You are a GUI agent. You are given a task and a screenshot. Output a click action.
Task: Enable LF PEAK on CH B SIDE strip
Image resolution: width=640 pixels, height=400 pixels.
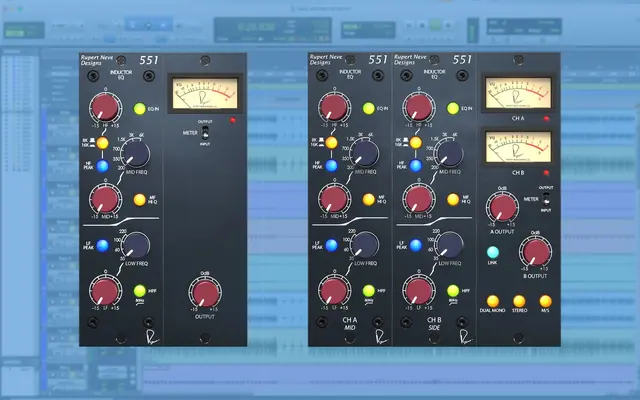416,245
